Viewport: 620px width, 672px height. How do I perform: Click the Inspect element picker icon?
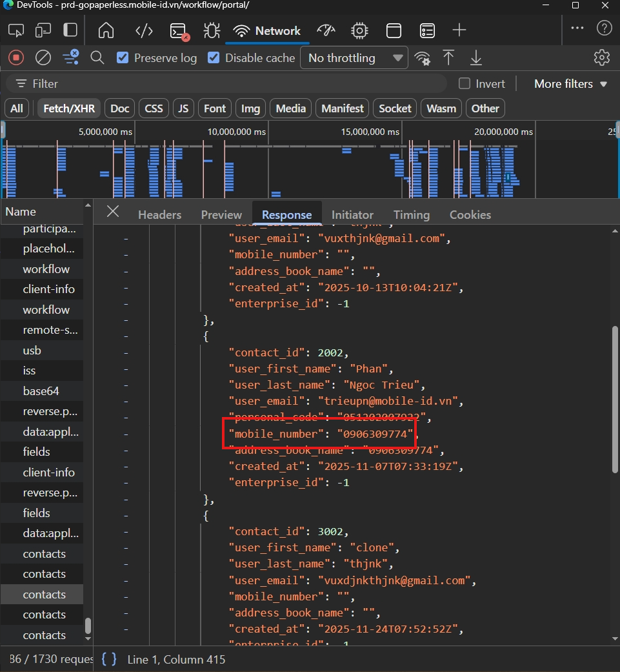click(x=16, y=31)
